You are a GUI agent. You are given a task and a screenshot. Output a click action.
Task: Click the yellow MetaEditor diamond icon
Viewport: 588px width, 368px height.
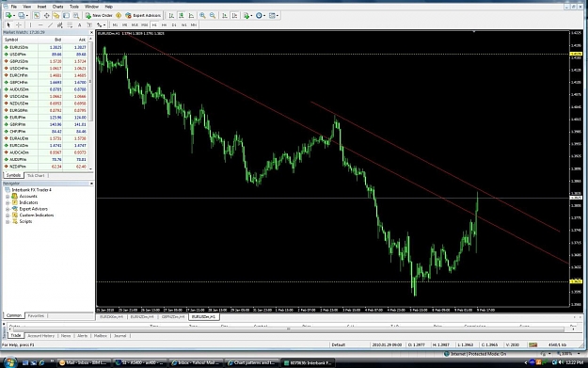[x=119, y=15]
